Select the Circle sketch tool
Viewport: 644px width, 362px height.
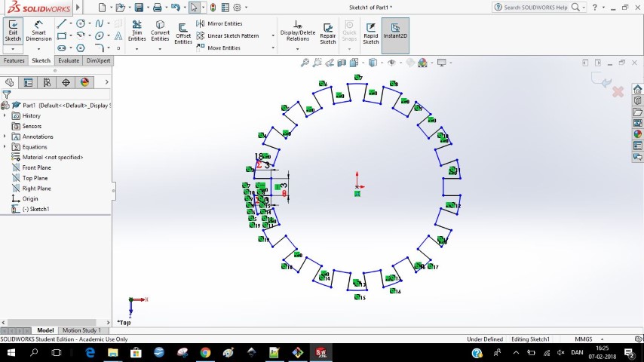pyautogui.click(x=81, y=23)
